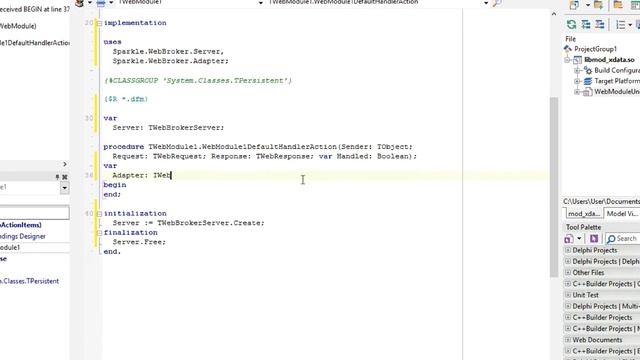Click the Object Inspector filter input box
640x360 pixels.
[x=34, y=212]
